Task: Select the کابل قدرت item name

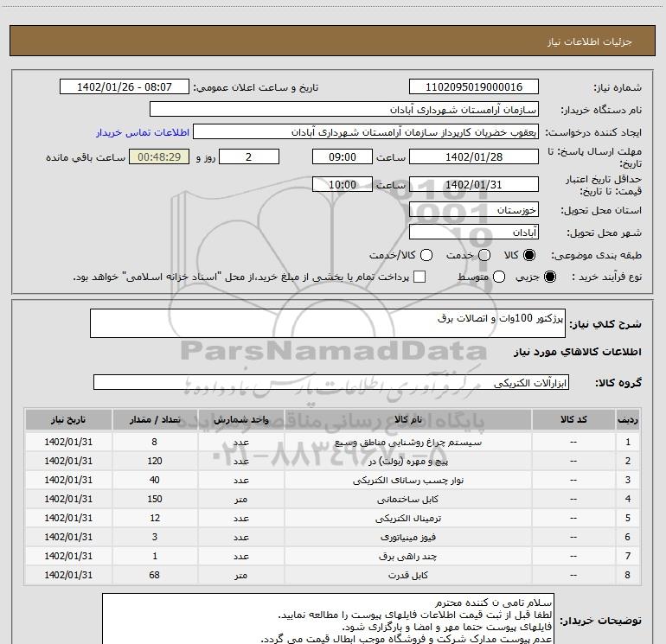Action: pyautogui.click(x=407, y=575)
